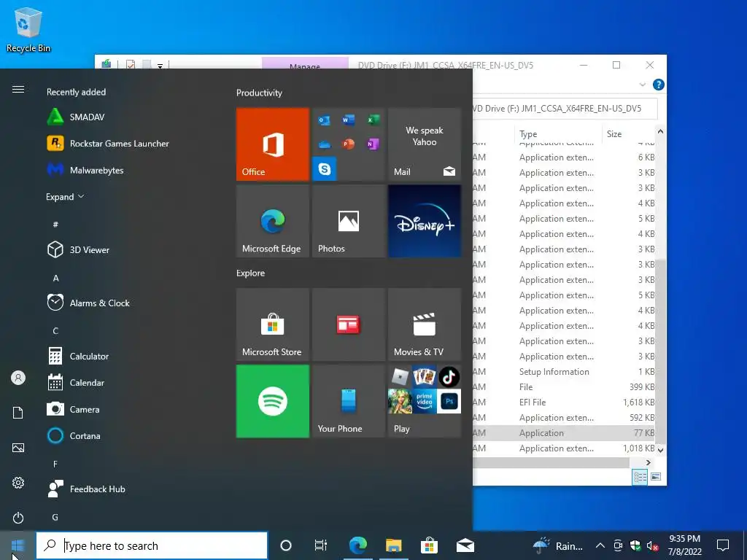This screenshot has width=747, height=560.
Task: Open 3D Viewer app
Action: [x=79, y=249]
